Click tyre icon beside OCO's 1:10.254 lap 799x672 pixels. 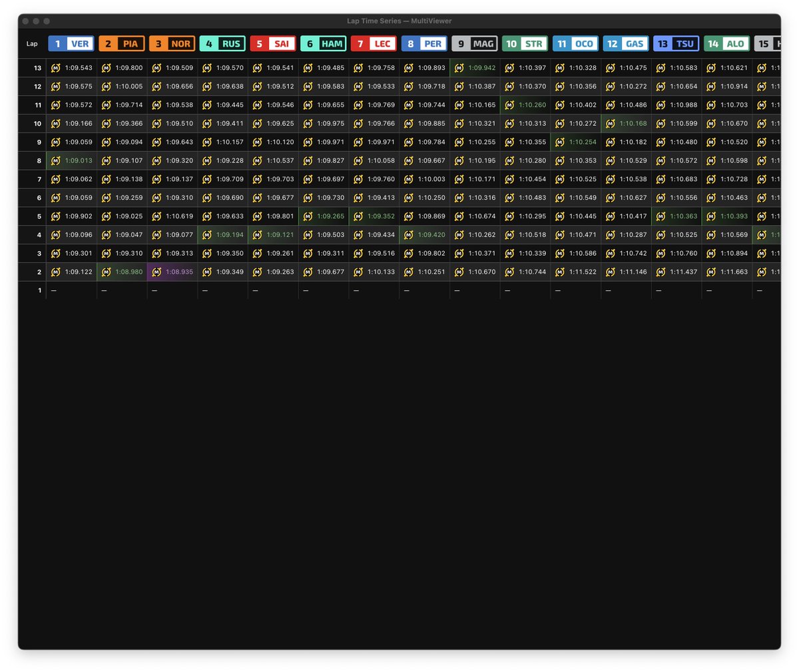pos(560,142)
